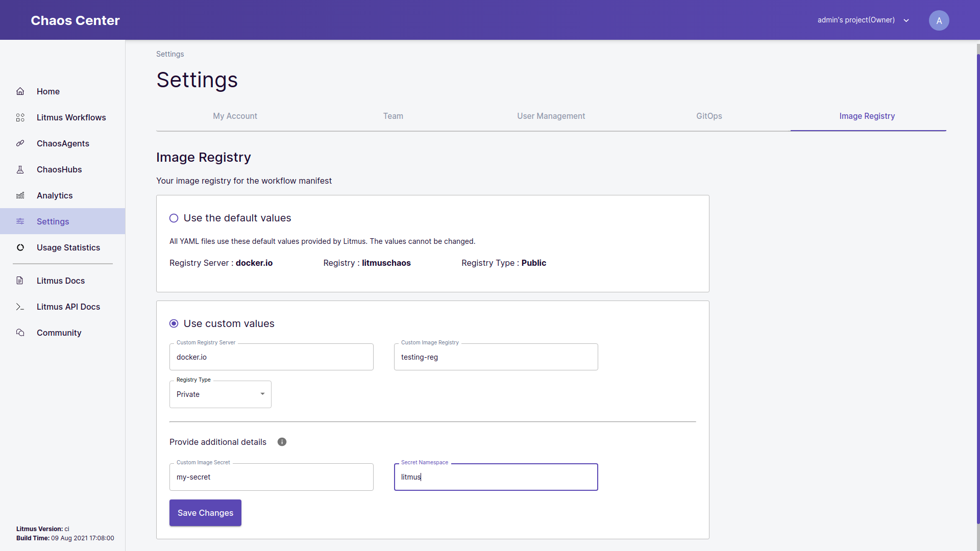Click Save Changes button
This screenshot has height=551, width=980.
point(205,513)
